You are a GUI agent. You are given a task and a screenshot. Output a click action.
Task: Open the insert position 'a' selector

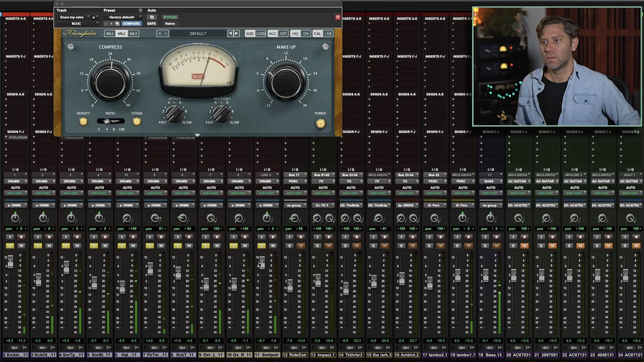click(x=95, y=17)
